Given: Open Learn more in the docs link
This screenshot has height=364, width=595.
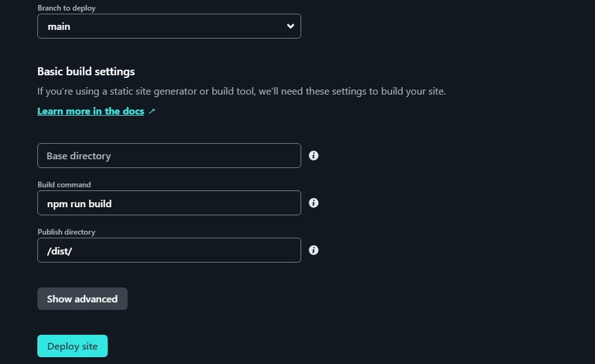Looking at the screenshot, I should [91, 111].
